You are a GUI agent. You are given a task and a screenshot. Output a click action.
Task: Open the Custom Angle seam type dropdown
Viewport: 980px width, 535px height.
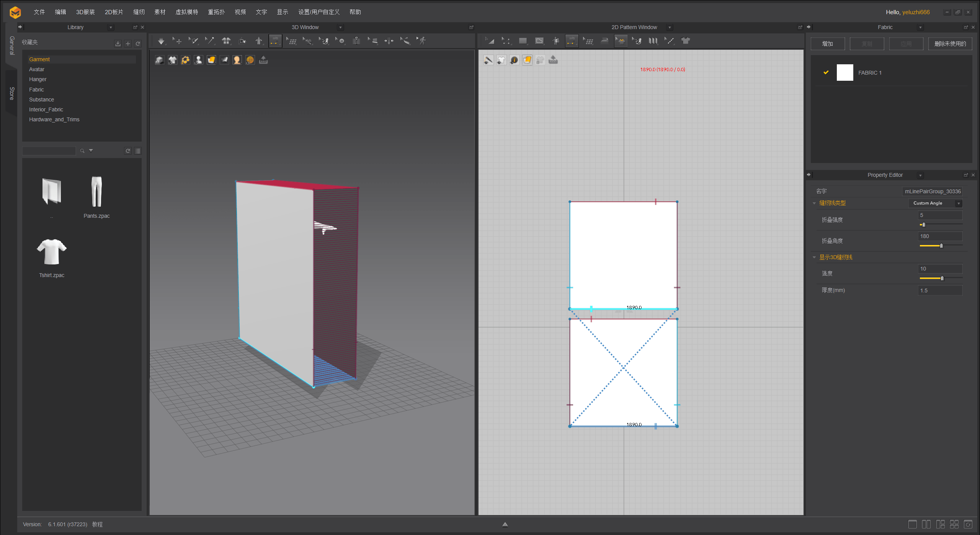click(x=935, y=203)
